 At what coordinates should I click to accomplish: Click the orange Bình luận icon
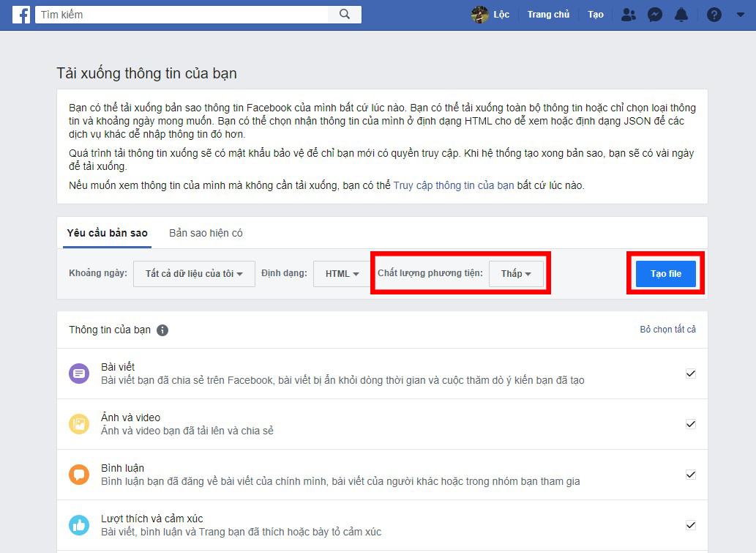(x=79, y=475)
